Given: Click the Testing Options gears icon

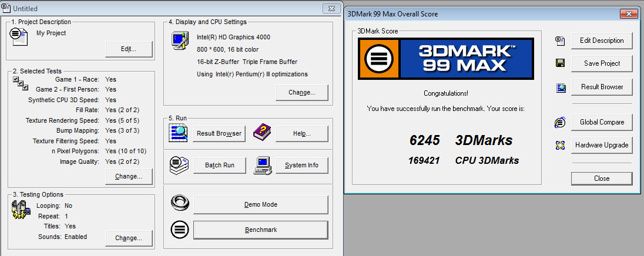Looking at the screenshot, I should (21, 210).
